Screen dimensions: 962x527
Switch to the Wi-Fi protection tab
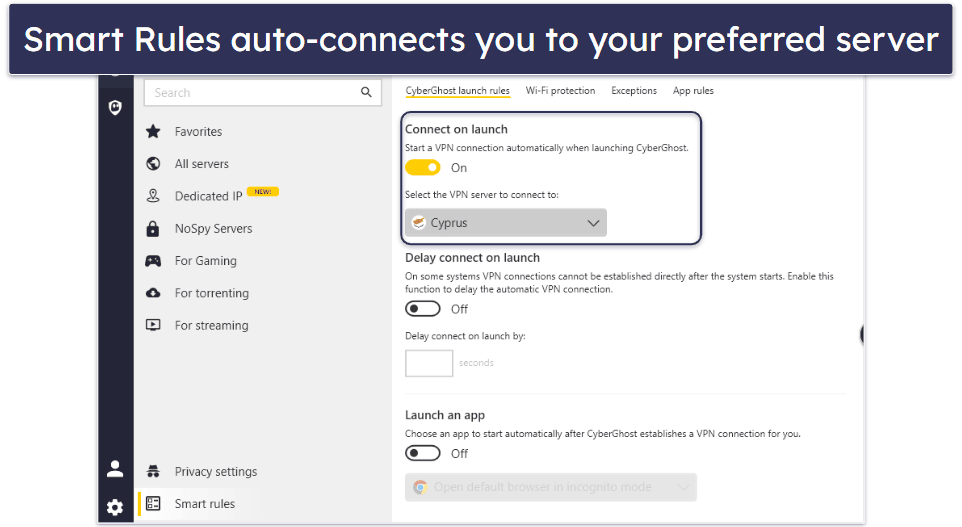(560, 91)
